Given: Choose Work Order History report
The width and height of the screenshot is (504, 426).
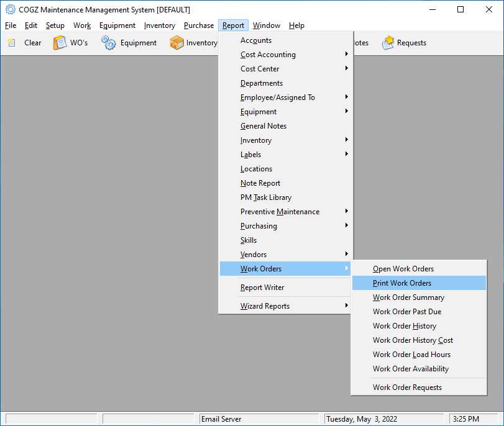Looking at the screenshot, I should pyautogui.click(x=419, y=326).
